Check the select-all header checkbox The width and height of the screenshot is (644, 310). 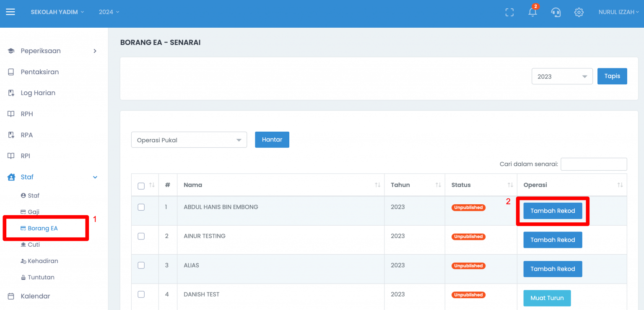pos(141,186)
